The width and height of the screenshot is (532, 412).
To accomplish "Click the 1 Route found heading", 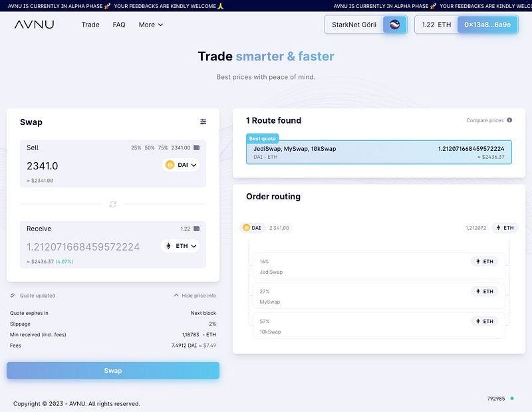I will (273, 120).
